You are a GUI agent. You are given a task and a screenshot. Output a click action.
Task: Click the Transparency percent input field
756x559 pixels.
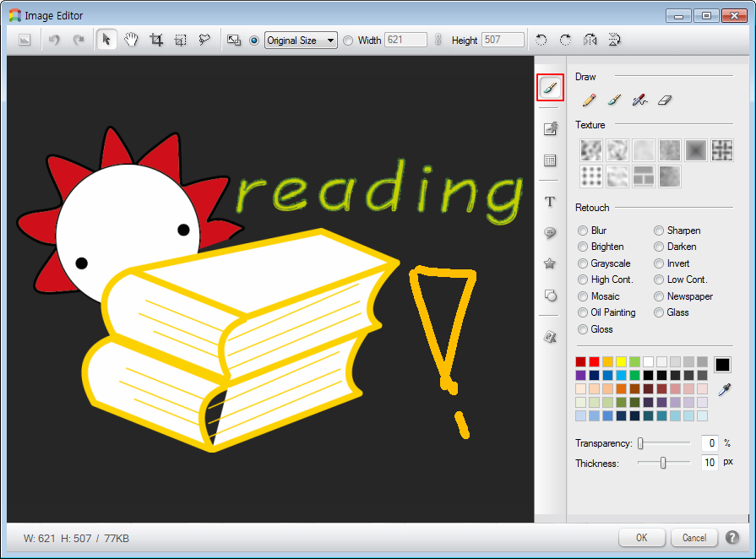[710, 443]
